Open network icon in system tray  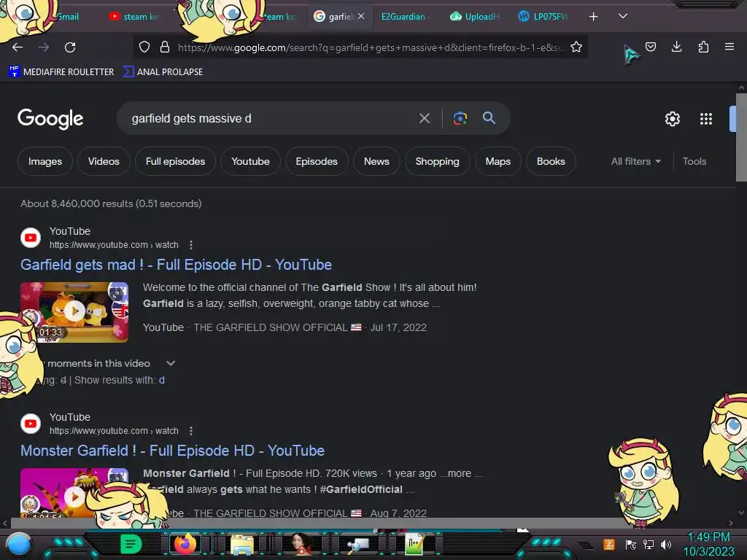click(x=649, y=544)
